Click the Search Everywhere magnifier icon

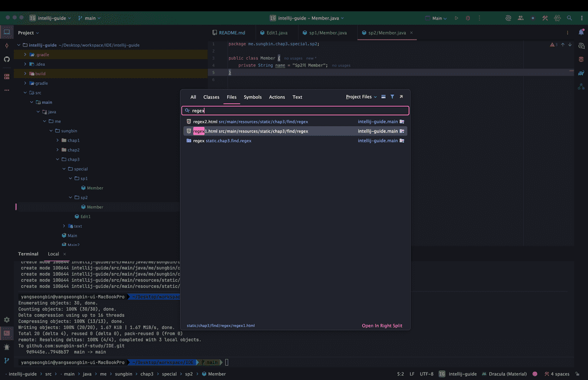click(x=569, y=18)
